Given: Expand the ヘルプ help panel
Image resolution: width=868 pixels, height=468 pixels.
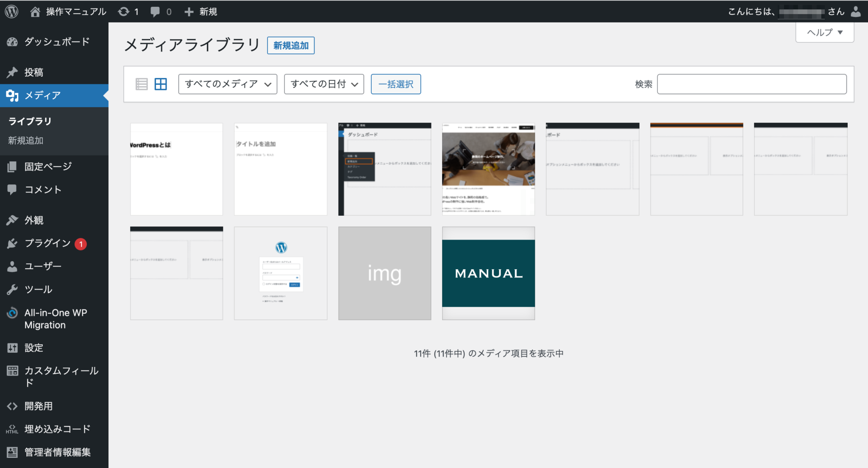Looking at the screenshot, I should (x=824, y=32).
